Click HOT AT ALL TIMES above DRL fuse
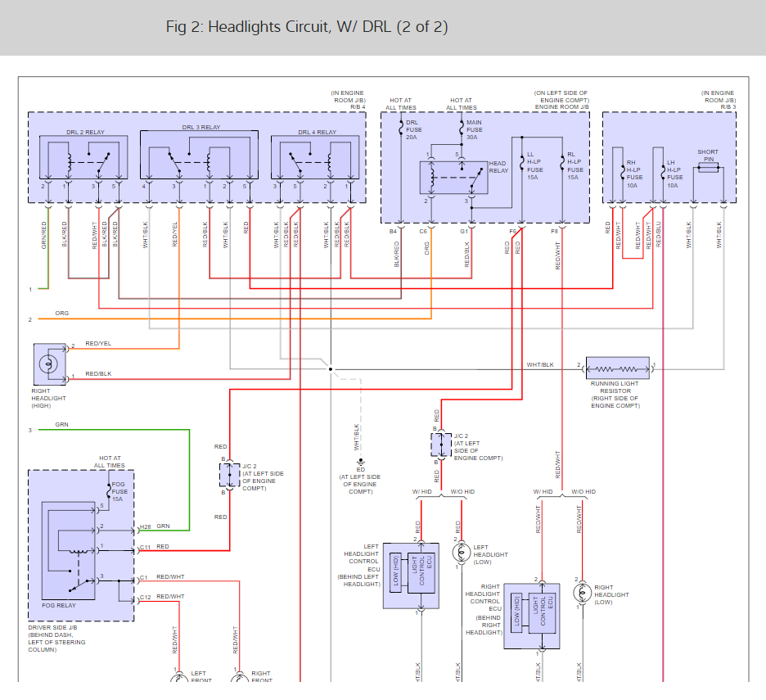The image size is (766, 700). [400, 104]
